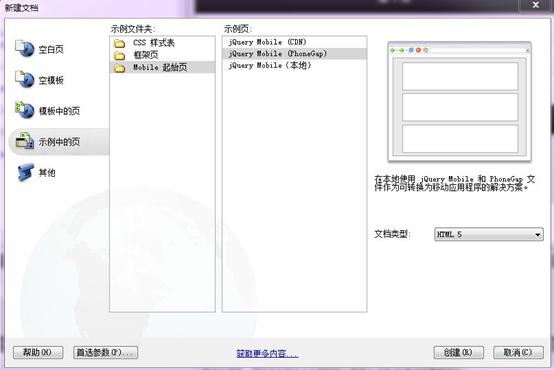This screenshot has width=554, height=370.
Task: Click the CSS 样式表 folder icon
Action: tap(119, 43)
